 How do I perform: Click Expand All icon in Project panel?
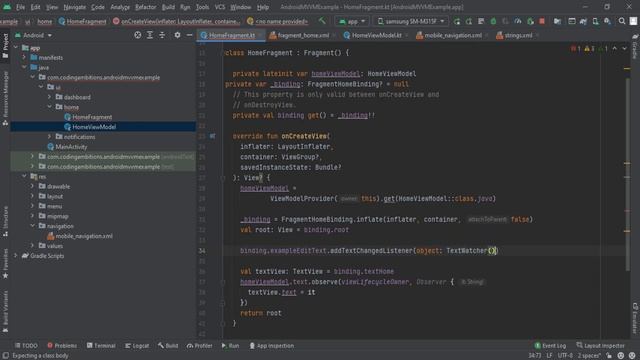pos(150,36)
